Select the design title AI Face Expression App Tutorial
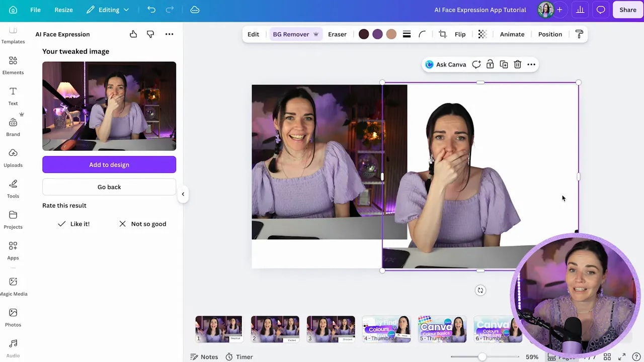The width and height of the screenshot is (644, 362). (x=480, y=10)
